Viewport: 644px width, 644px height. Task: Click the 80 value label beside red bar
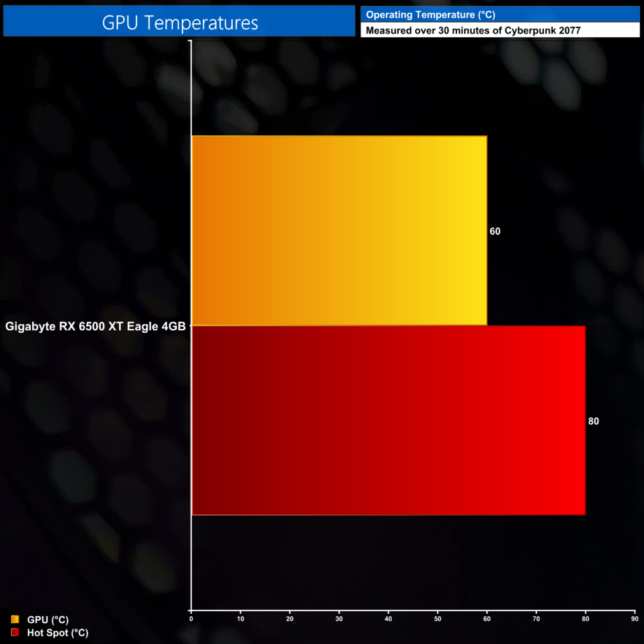point(594,421)
